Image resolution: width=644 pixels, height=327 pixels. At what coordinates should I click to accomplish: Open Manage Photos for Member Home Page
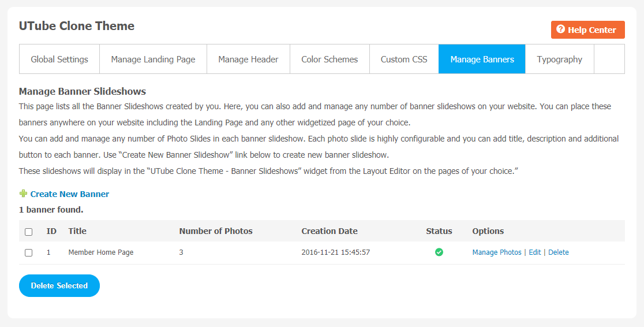point(496,252)
